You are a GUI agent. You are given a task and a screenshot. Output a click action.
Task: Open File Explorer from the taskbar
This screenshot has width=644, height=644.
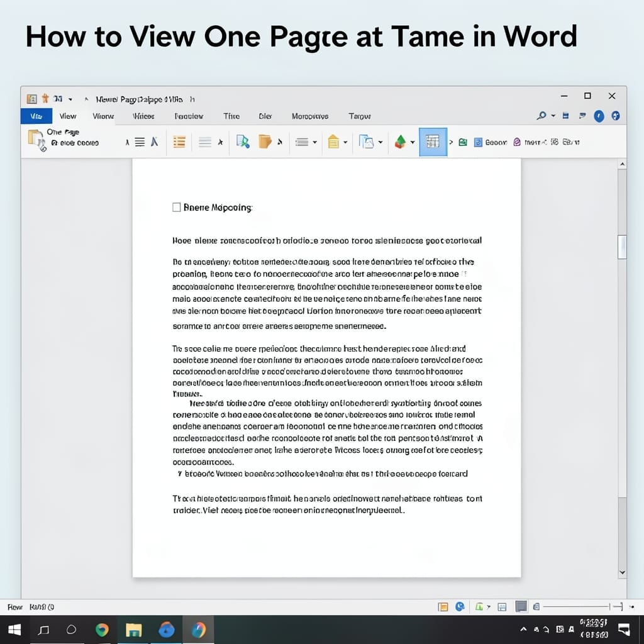[133, 629]
